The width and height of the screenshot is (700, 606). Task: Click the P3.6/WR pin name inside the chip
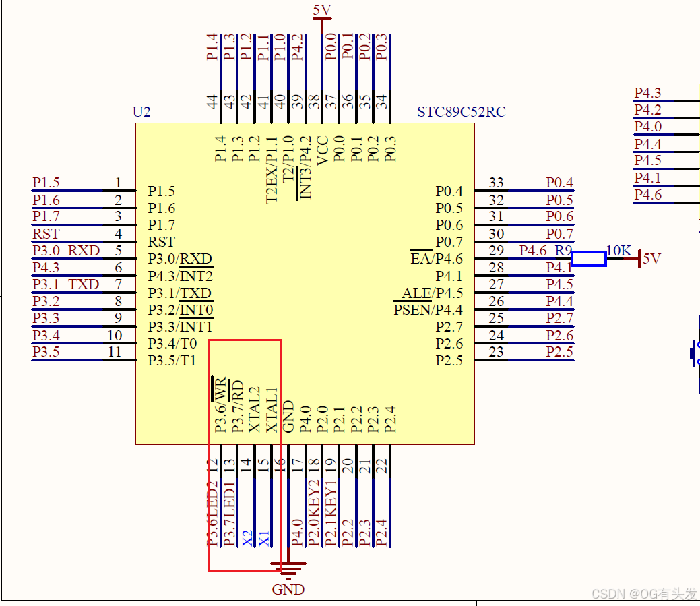(220, 405)
